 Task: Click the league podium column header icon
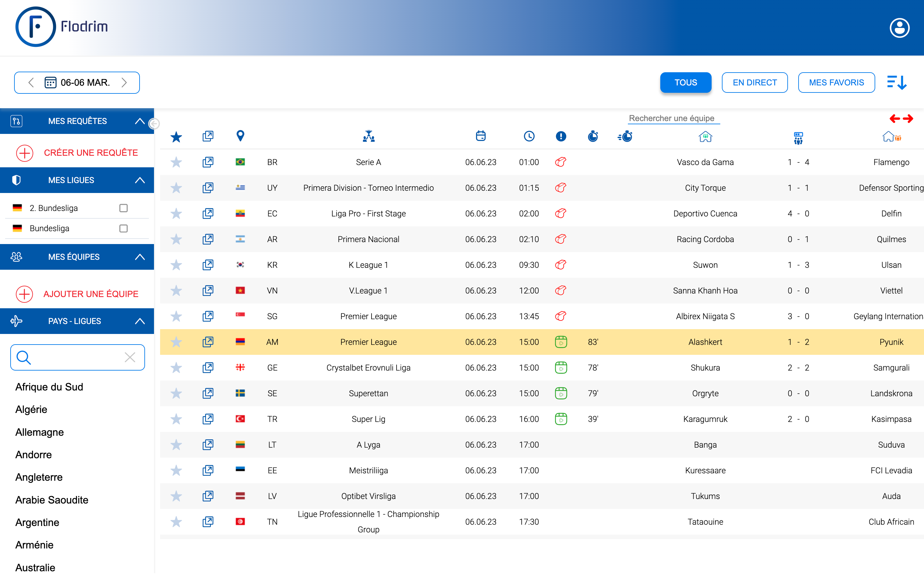click(368, 136)
